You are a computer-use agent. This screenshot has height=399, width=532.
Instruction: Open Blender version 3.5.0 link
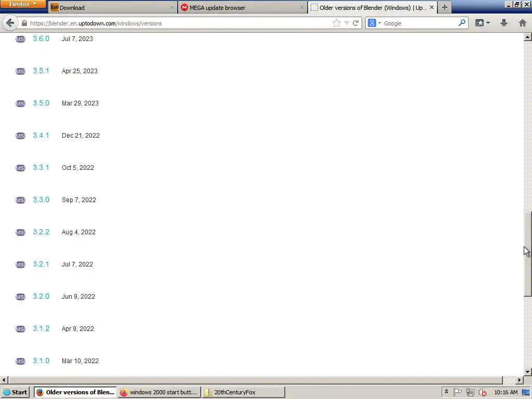pyautogui.click(x=41, y=103)
